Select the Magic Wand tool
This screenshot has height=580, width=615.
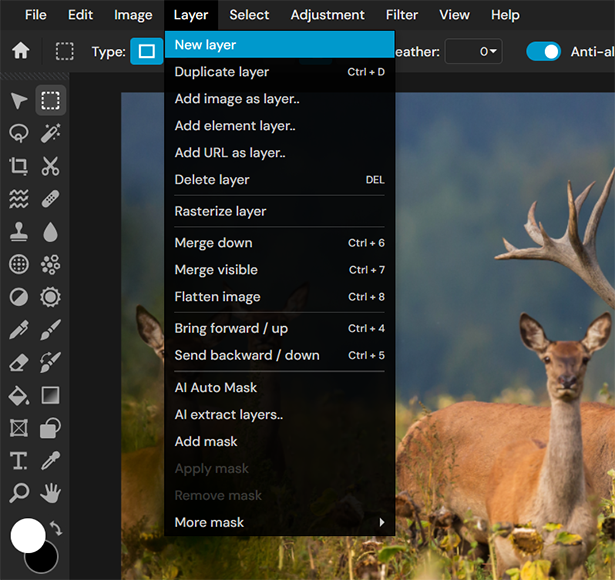(x=51, y=133)
